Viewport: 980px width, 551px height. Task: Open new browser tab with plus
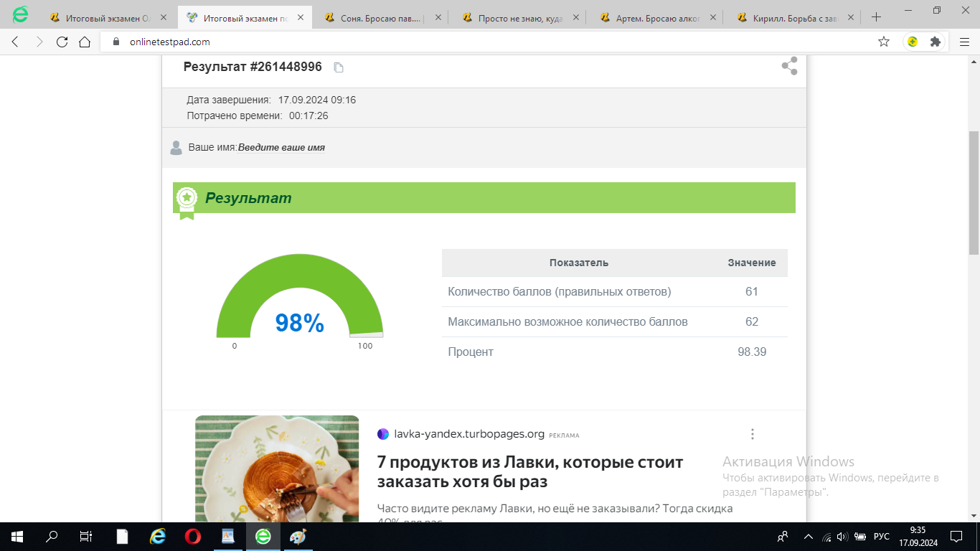click(876, 17)
